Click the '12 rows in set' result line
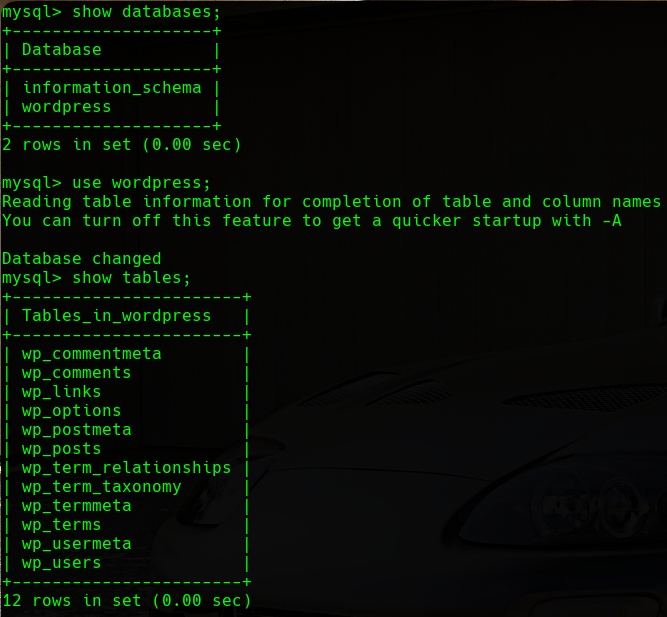This screenshot has height=617, width=667. pos(127,601)
